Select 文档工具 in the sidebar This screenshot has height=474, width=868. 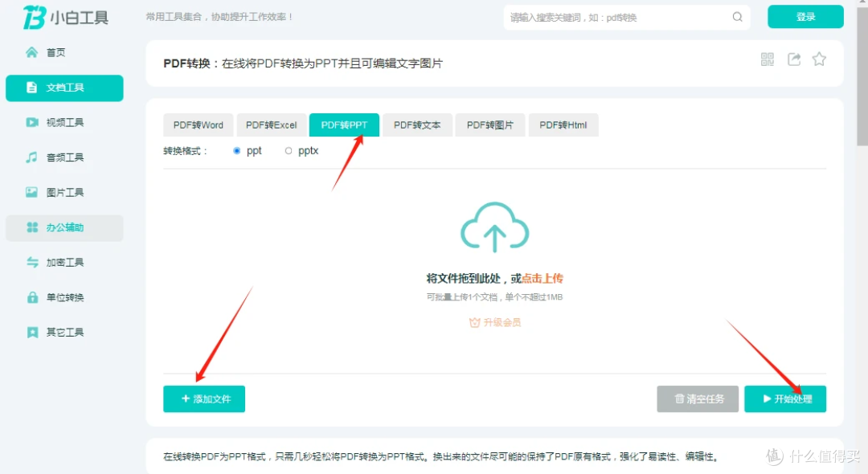tap(64, 88)
